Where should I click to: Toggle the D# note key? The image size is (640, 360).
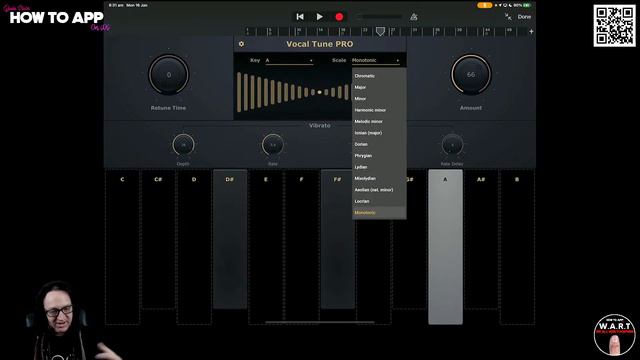click(x=230, y=239)
